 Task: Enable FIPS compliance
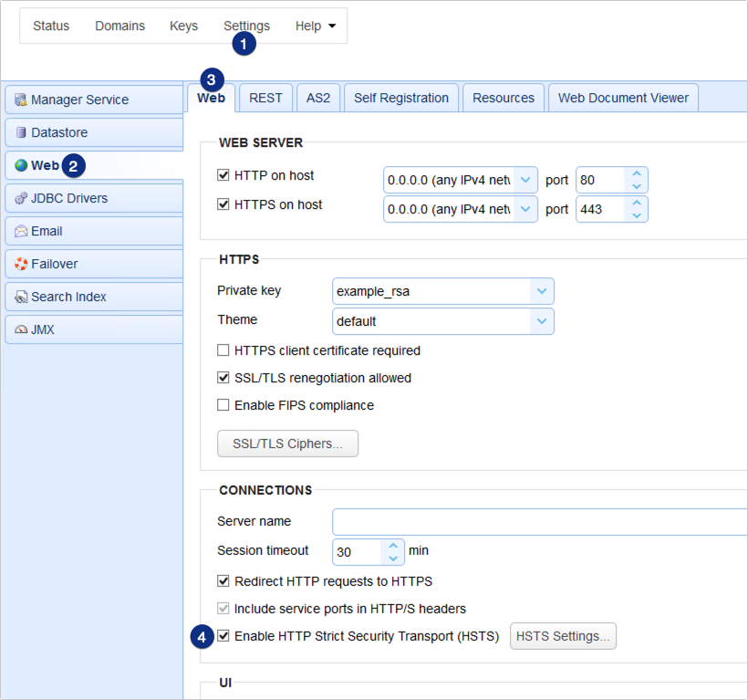(223, 406)
